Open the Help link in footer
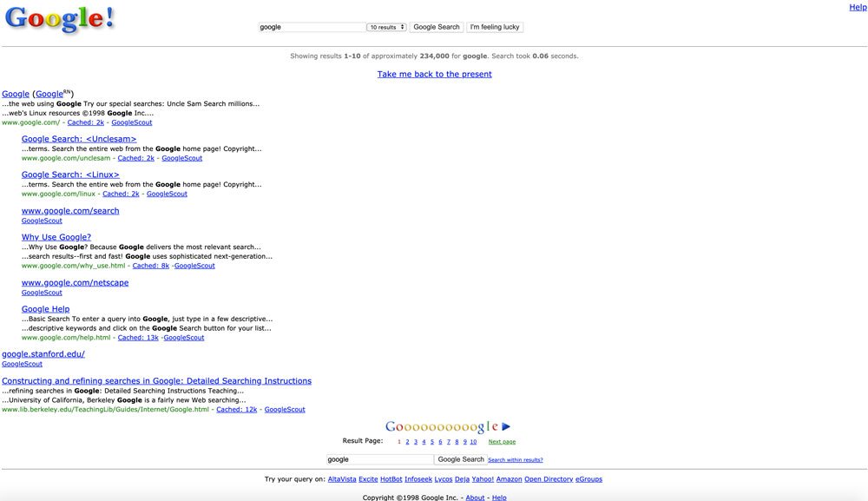 point(499,498)
